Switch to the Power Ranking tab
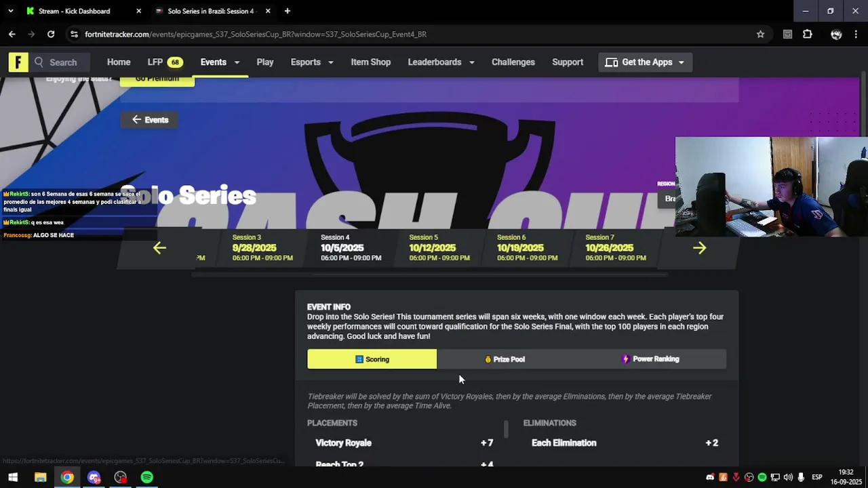868x488 pixels. [x=651, y=359]
